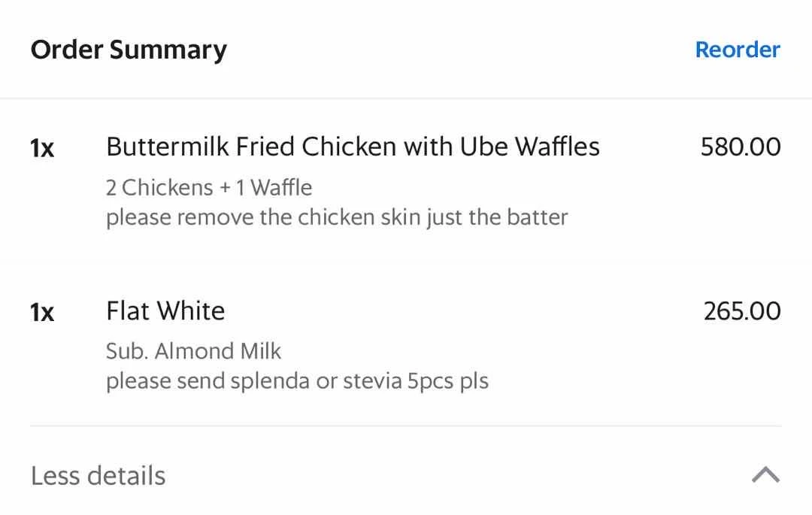Click the 2 Chickens + 1 Waffle option
Image resolution: width=812 pixels, height=515 pixels.
[209, 187]
